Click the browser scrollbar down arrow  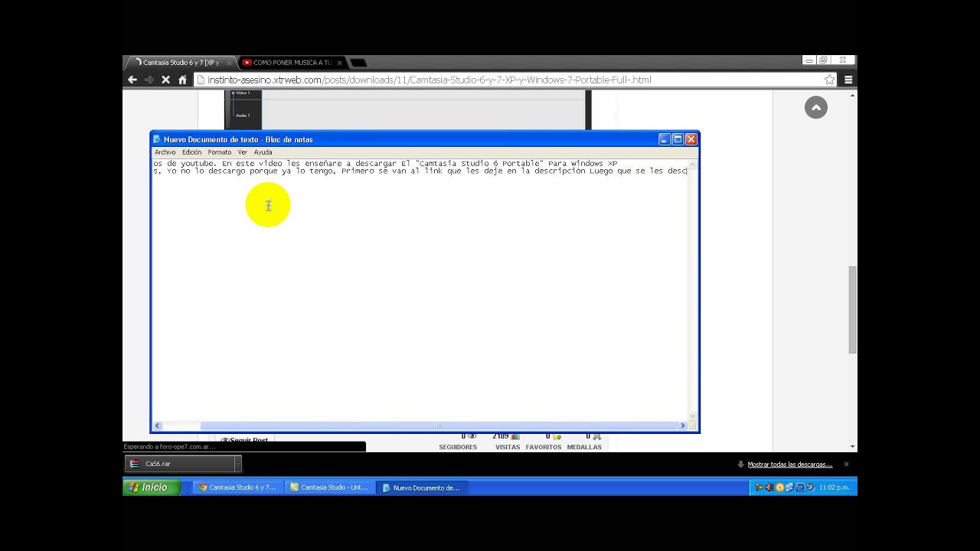pos(852,447)
